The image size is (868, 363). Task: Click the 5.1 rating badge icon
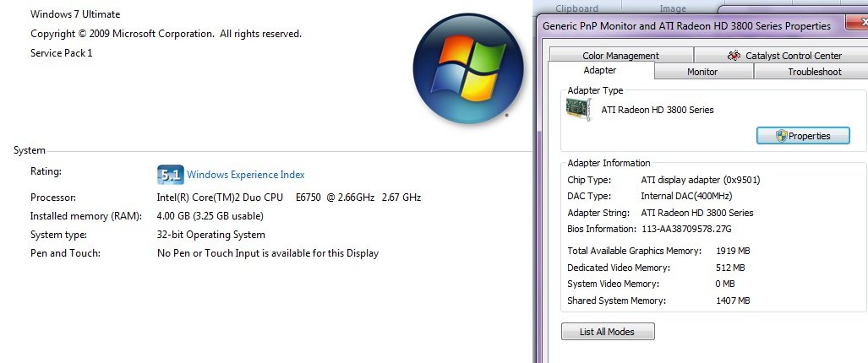tap(170, 175)
